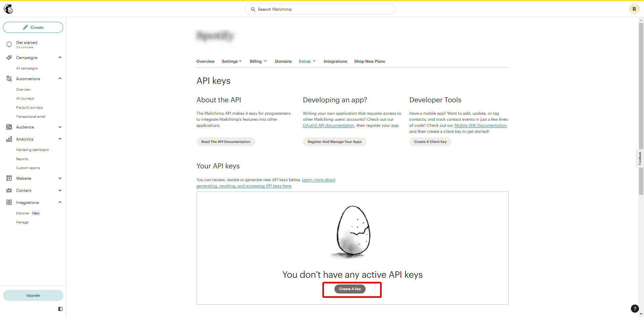Click the Get started label
Image resolution: width=644 pixels, height=317 pixels.
26,43
